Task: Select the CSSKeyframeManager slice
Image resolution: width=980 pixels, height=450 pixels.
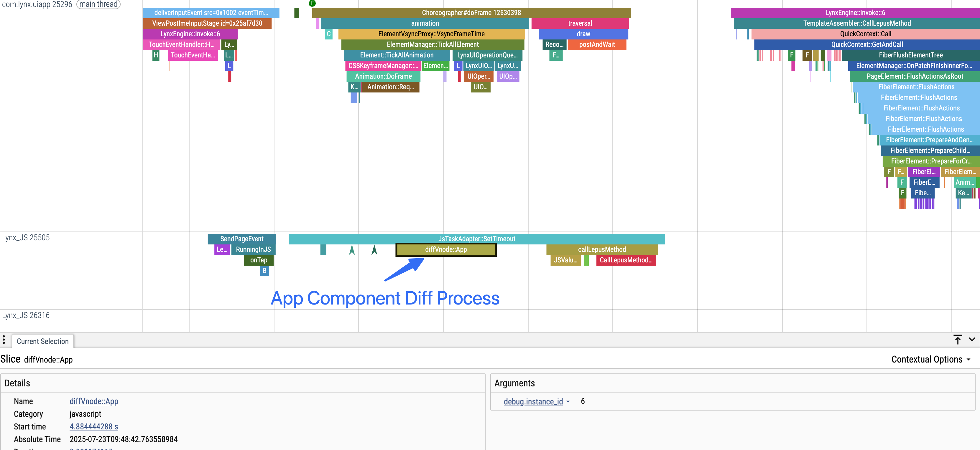Action: pyautogui.click(x=383, y=66)
